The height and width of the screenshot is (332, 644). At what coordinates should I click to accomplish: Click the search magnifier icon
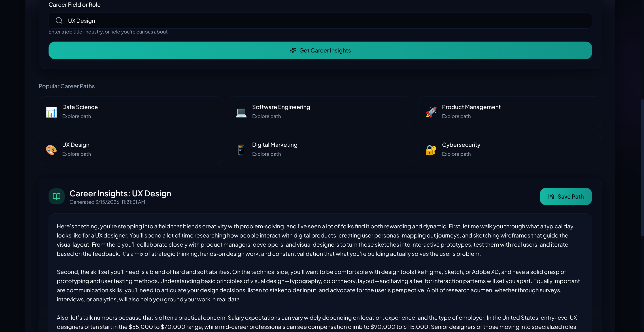[59, 21]
